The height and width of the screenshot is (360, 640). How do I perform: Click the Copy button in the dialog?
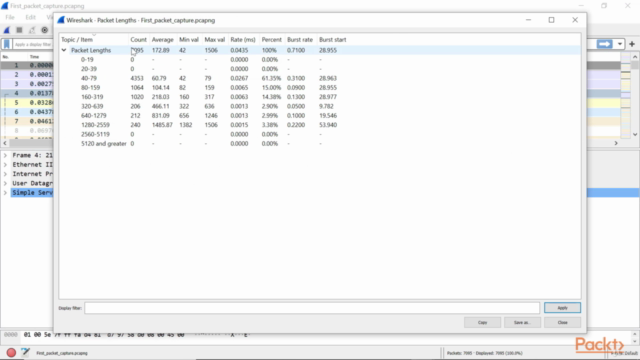[482, 322]
